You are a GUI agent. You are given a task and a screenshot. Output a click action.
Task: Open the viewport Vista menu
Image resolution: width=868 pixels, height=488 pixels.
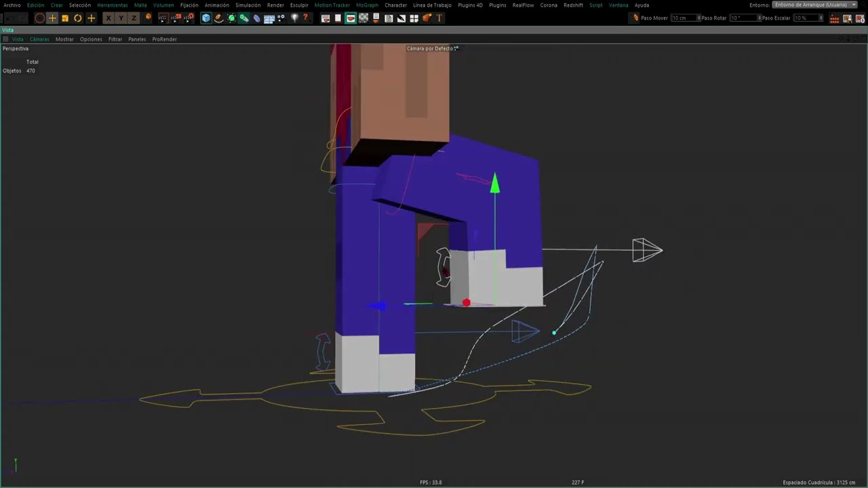click(18, 39)
